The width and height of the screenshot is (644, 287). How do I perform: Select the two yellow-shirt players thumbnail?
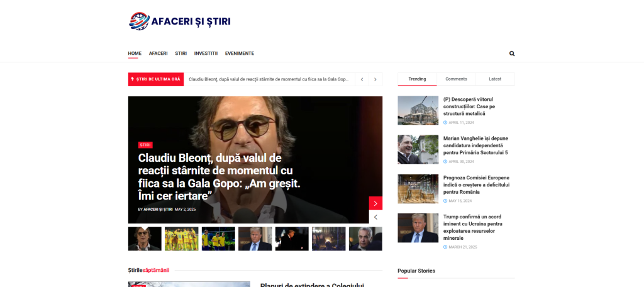tap(218, 239)
